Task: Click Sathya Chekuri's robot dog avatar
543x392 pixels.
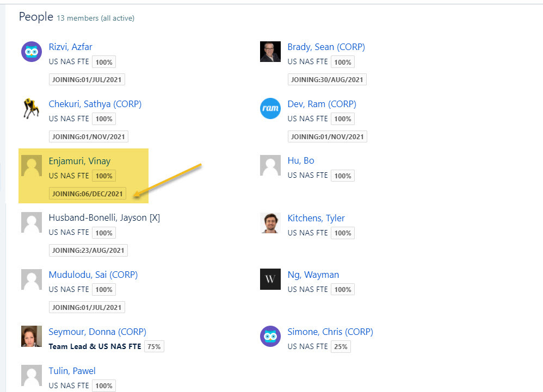Action: [x=32, y=109]
